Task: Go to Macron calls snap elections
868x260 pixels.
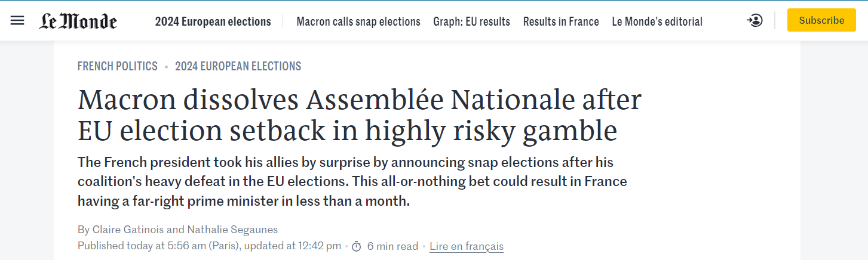Action: 358,21
